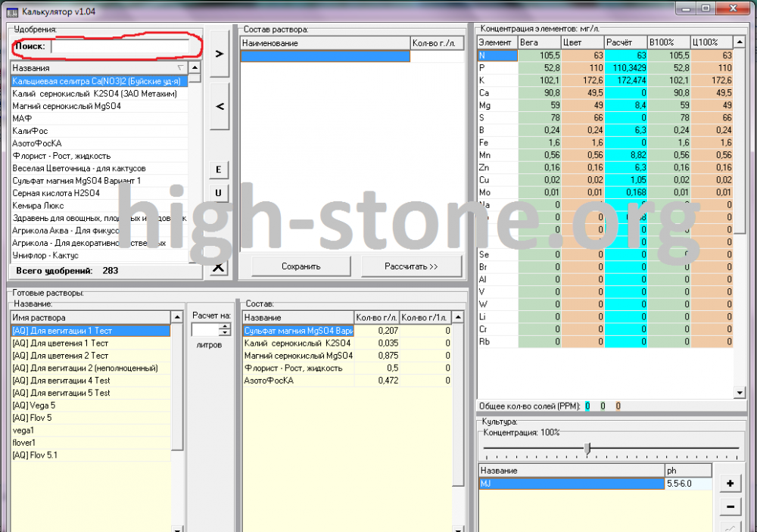Remove culture with the minus button
Image resolution: width=757 pixels, height=532 pixels.
pyautogui.click(x=730, y=506)
